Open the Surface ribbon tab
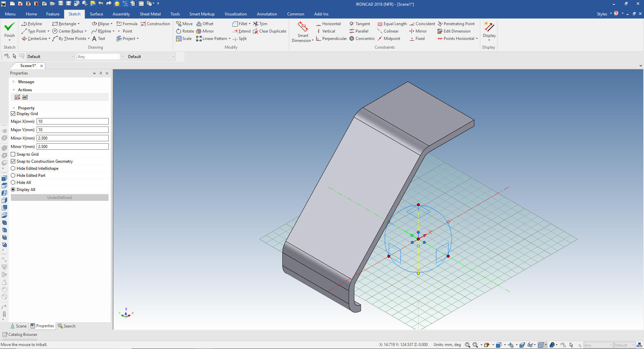The height and width of the screenshot is (349, 644). 96,14
